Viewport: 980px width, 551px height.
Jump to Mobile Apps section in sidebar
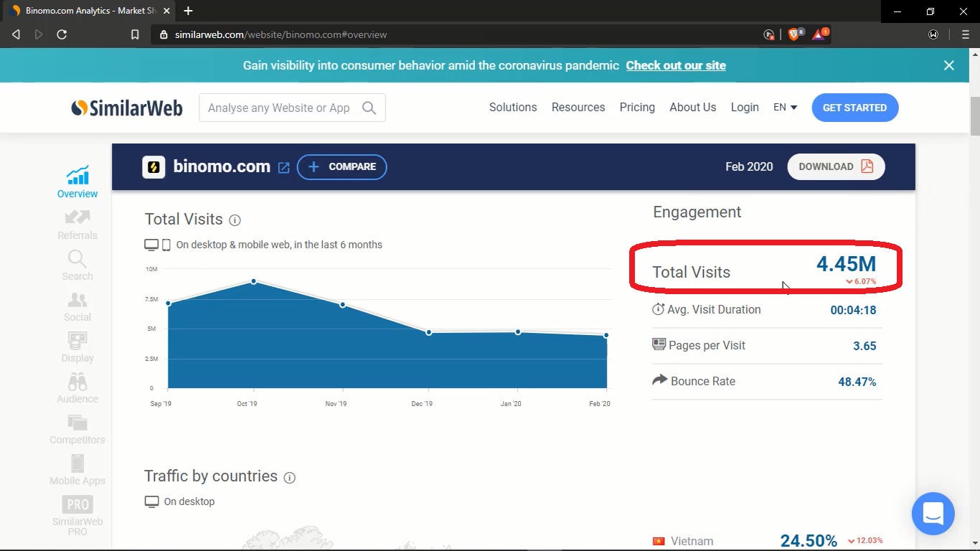click(77, 470)
